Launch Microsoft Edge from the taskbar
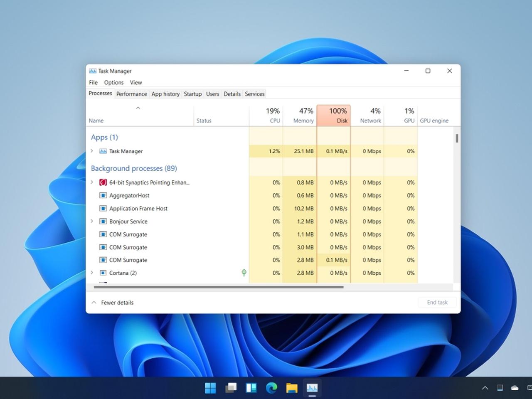The image size is (532, 399). tap(271, 388)
